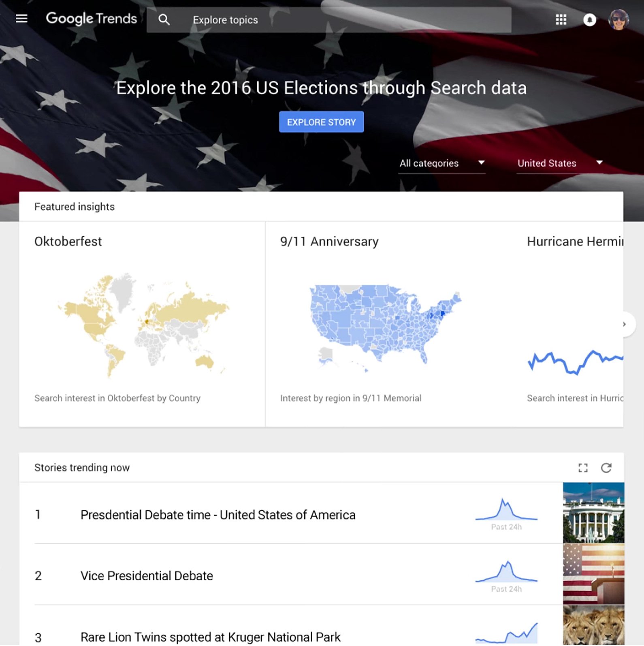This screenshot has width=644, height=646.
Task: Open the notifications bell
Action: point(590,19)
